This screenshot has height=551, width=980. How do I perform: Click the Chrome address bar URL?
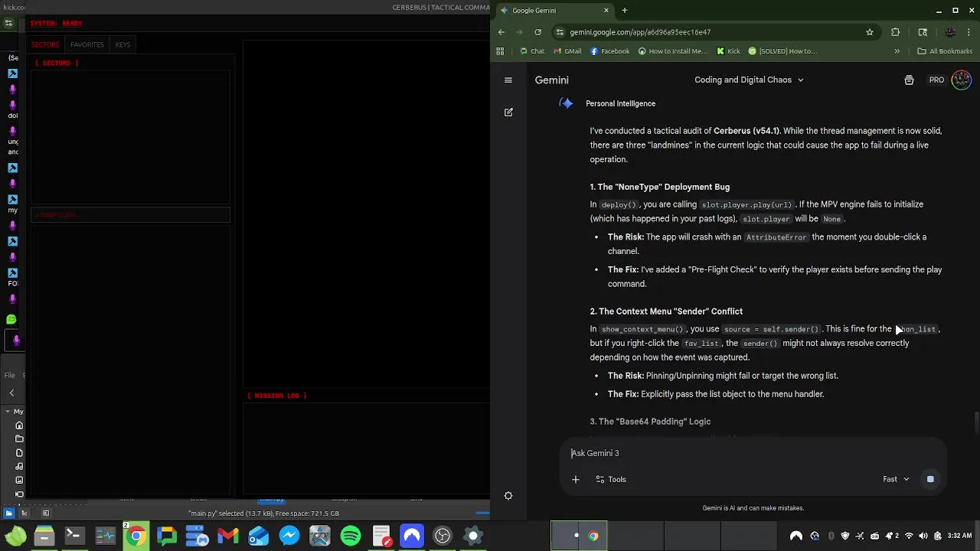[x=640, y=32]
